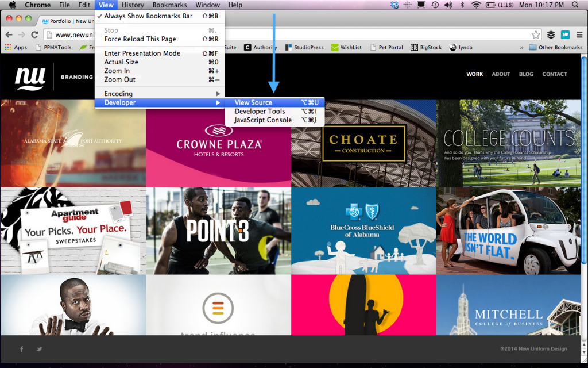Open the File menu
Viewport: 588px width, 368px height.
point(64,5)
